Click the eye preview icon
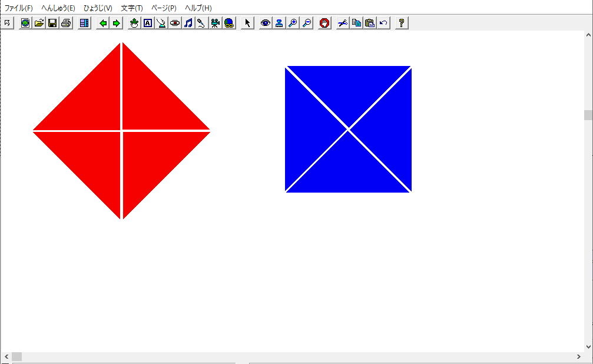593x364 pixels. click(266, 23)
